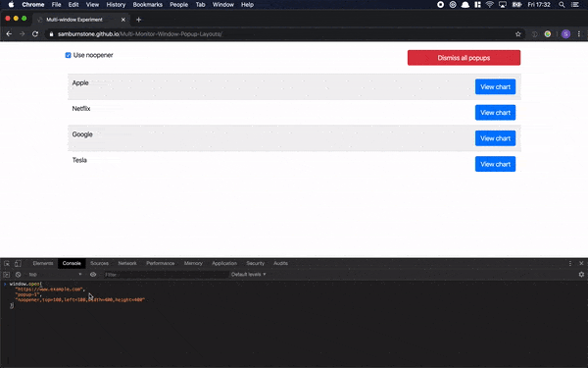Viewport: 588px width, 368px height.
Task: Open the Default levels dropdown
Action: click(x=248, y=275)
